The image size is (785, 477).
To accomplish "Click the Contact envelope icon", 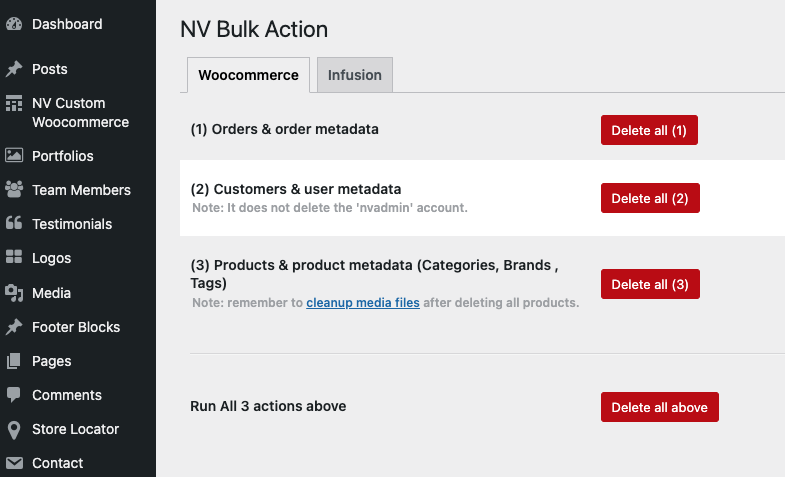I will point(14,463).
